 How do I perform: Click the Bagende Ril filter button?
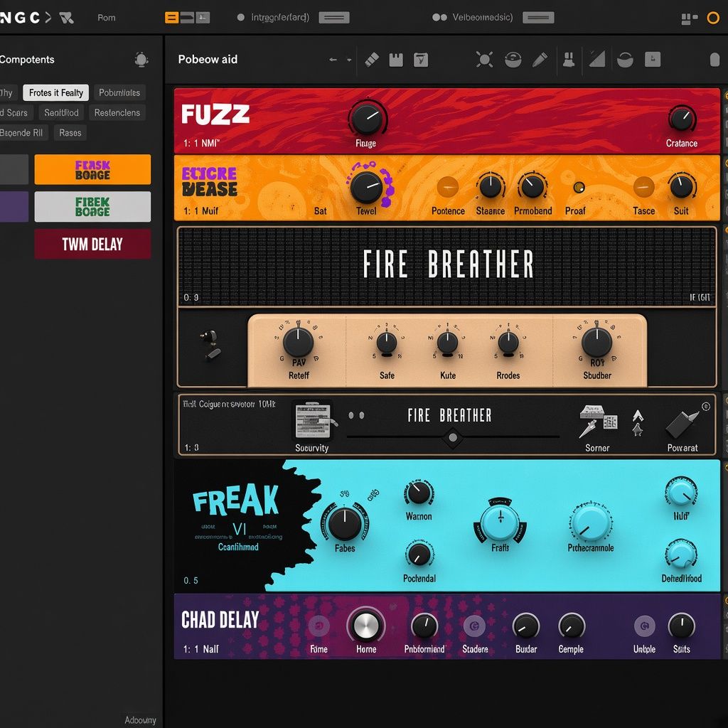(22, 133)
